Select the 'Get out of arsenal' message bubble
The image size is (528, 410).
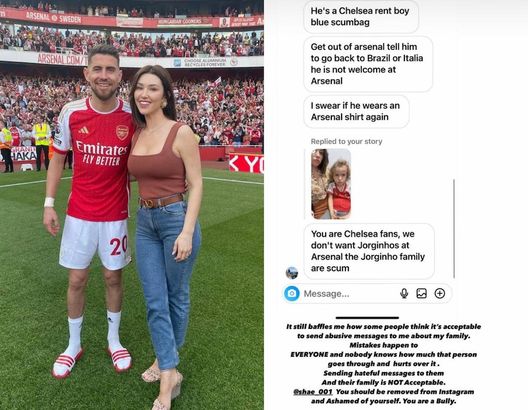click(368, 64)
